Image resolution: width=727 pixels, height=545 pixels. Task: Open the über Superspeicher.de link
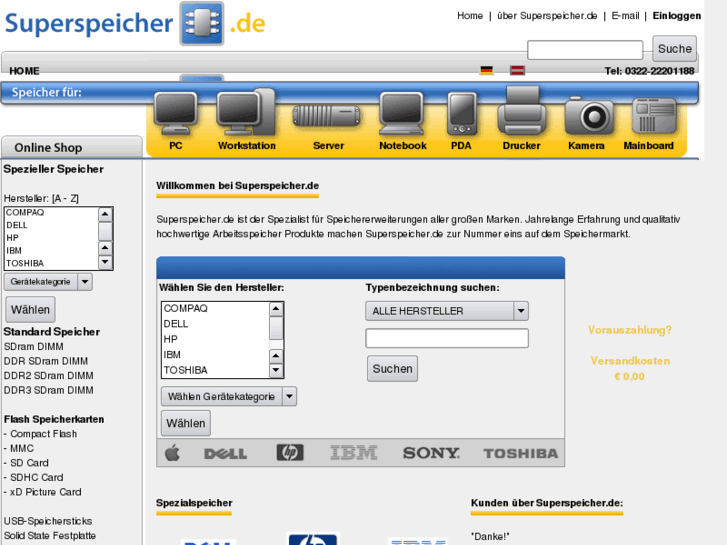(x=547, y=16)
